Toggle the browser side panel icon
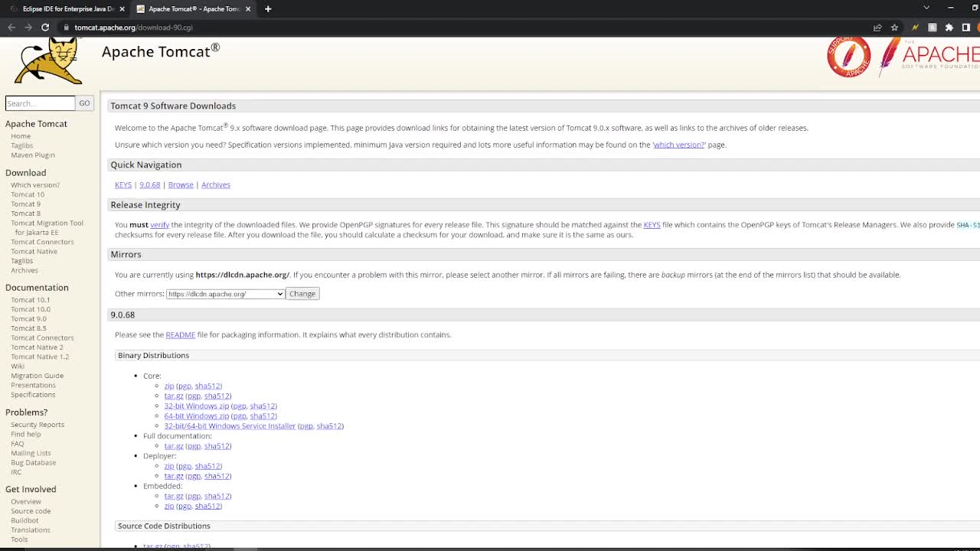This screenshot has height=551, width=980. [x=966, y=28]
